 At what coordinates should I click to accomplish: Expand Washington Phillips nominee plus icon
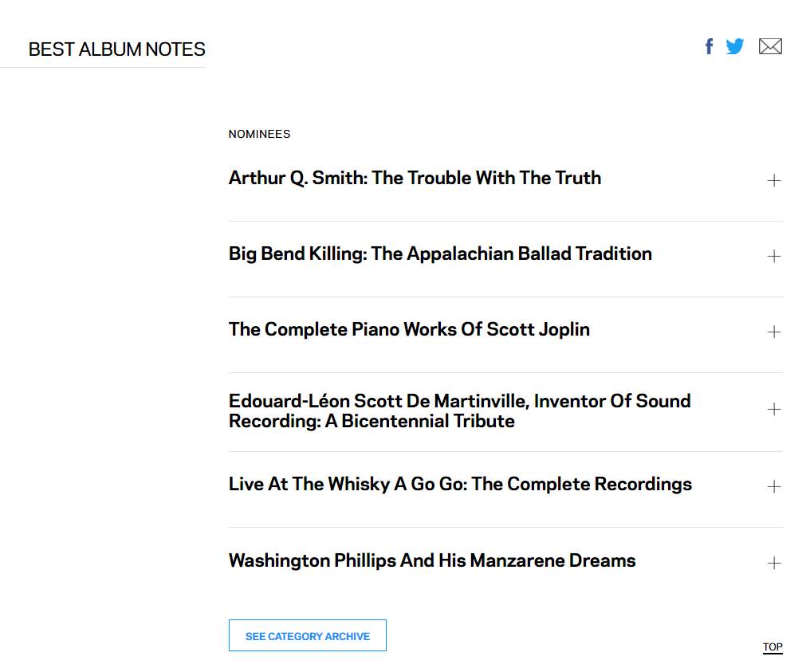pos(773,563)
